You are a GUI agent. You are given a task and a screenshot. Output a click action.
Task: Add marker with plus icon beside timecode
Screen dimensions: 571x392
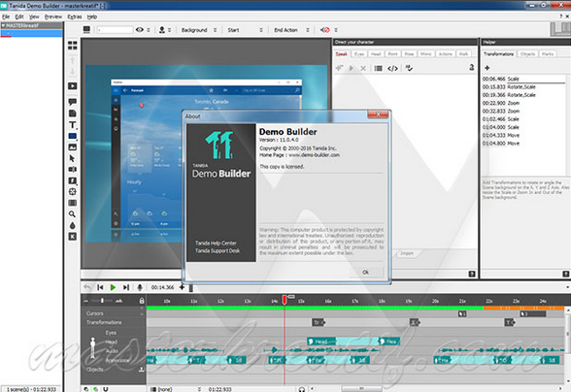coord(182,287)
